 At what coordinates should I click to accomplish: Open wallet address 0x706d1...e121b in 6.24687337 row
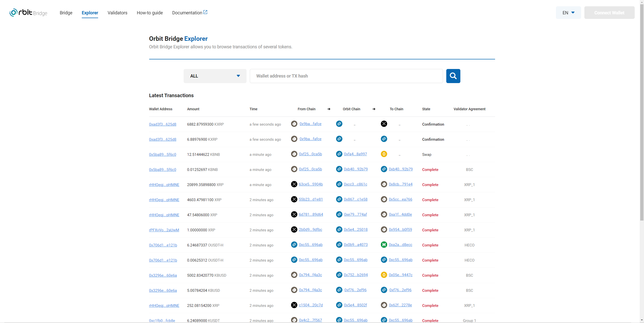[x=163, y=245]
